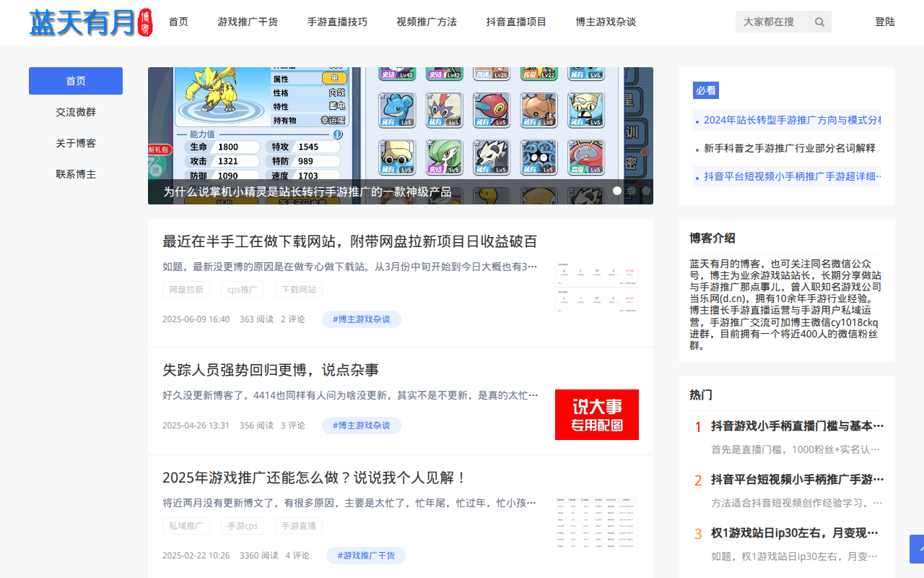The width and height of the screenshot is (924, 578).
Task: Click the blue back-to-top button at right edge
Action: coord(917,549)
